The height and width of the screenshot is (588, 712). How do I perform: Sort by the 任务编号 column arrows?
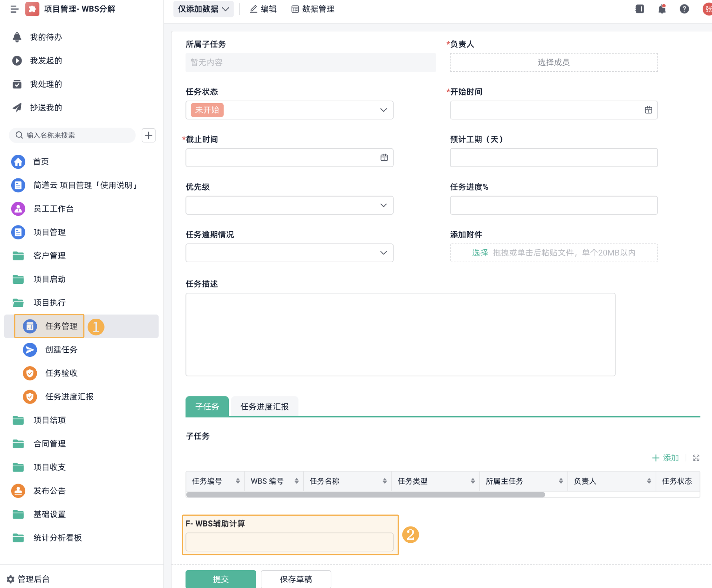coord(238,481)
